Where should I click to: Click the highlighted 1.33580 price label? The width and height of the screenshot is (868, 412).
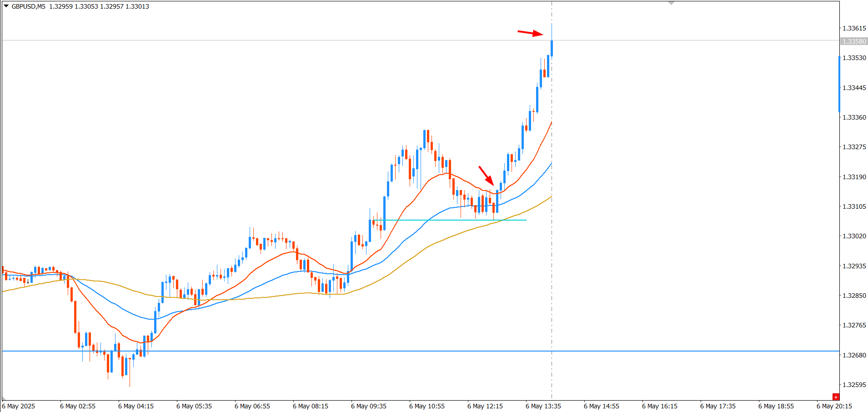[x=854, y=41]
